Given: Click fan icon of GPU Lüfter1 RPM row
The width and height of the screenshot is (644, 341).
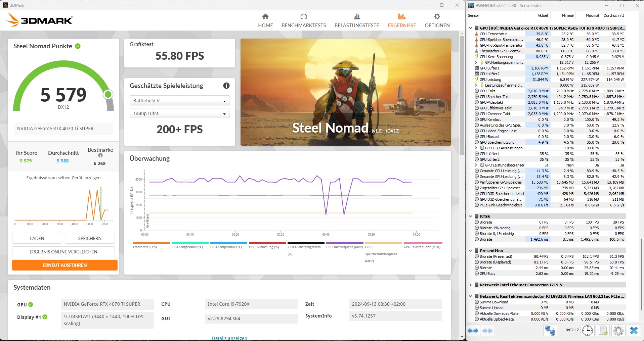Looking at the screenshot, I should pos(476,68).
